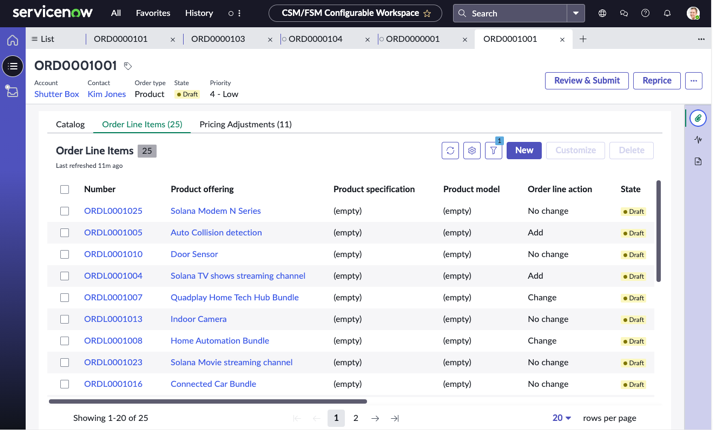713x430 pixels.
Task: Click the Reprice button
Action: click(657, 81)
